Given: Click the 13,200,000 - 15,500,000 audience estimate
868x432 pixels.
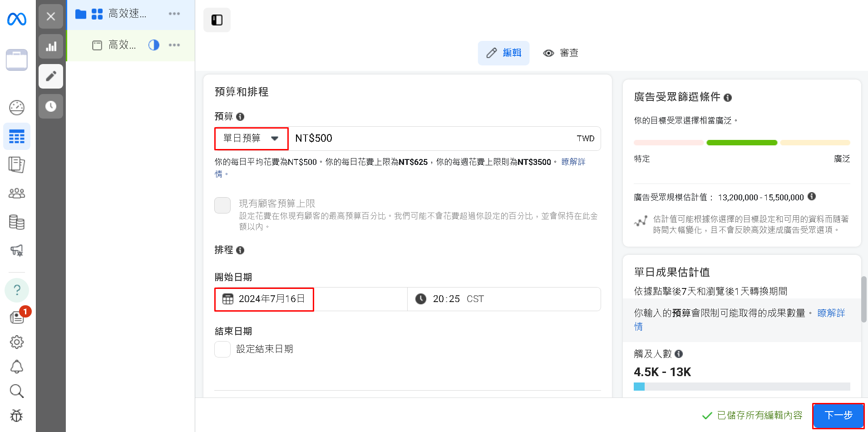Looking at the screenshot, I should [x=761, y=198].
